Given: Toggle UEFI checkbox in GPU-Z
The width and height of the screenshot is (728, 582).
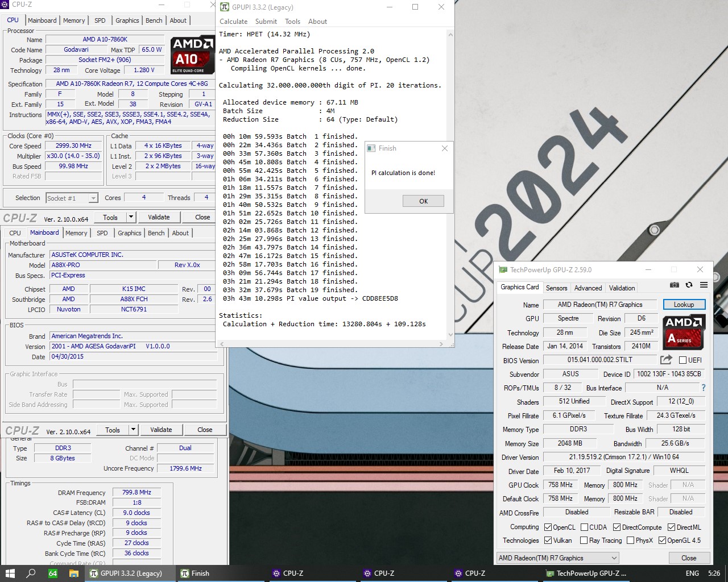Looking at the screenshot, I should point(682,360).
